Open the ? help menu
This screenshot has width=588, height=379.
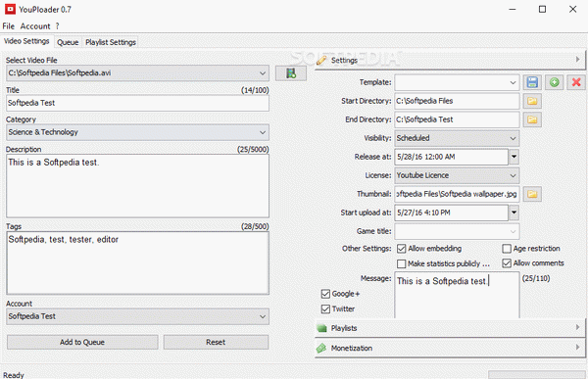(x=57, y=25)
